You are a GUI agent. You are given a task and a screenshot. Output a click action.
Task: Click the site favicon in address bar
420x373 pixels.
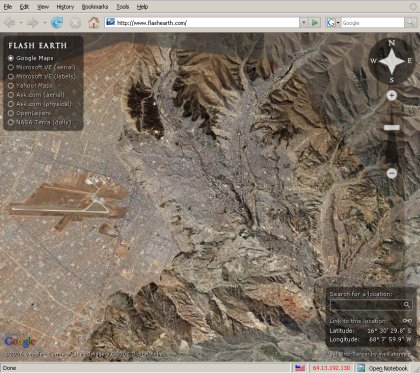(110, 22)
